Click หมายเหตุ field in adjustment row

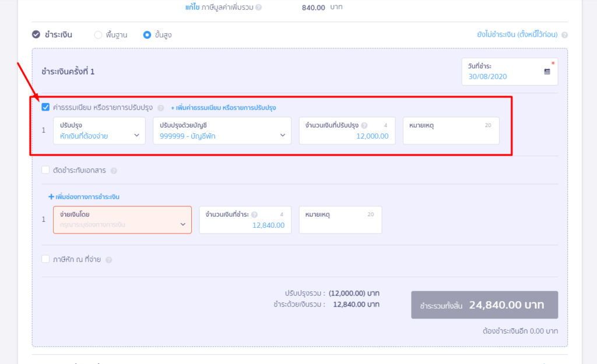point(451,130)
